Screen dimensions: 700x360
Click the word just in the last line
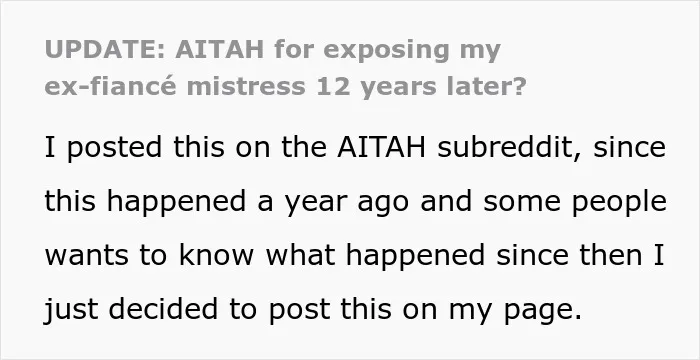pyautogui.click(x=71, y=310)
